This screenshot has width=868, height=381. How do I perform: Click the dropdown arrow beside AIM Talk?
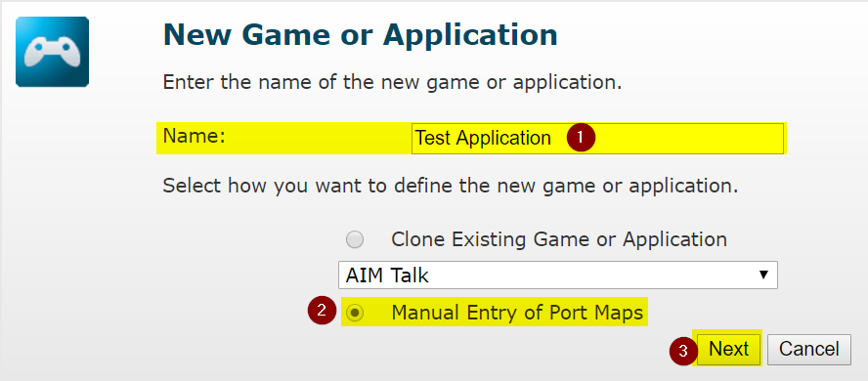(763, 275)
